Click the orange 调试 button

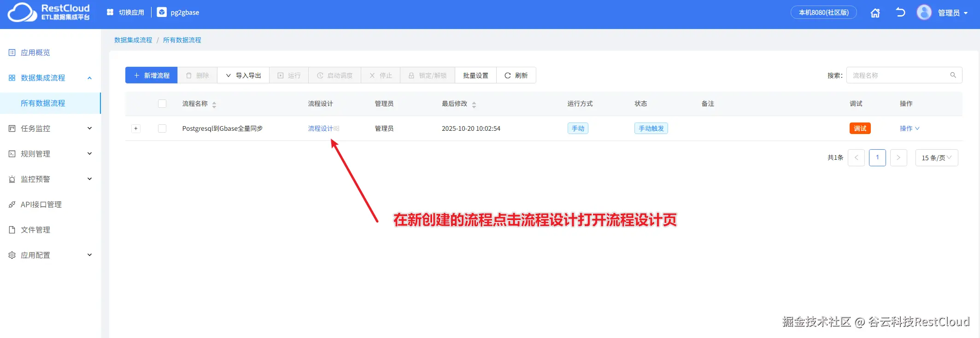coord(860,128)
